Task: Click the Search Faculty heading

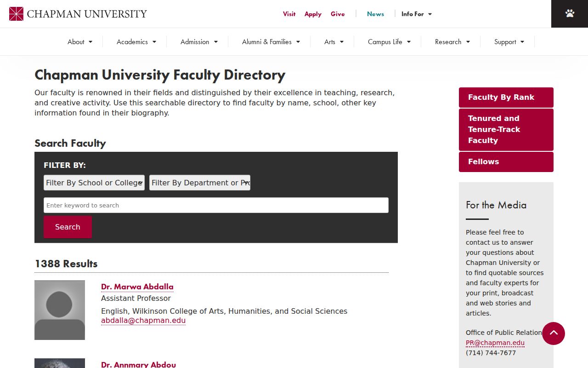Action: [70, 143]
